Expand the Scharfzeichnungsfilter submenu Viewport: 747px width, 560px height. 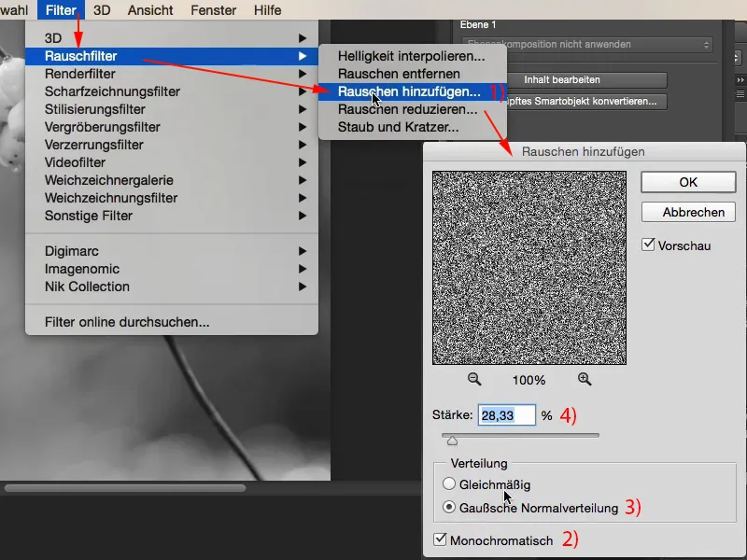[172, 91]
